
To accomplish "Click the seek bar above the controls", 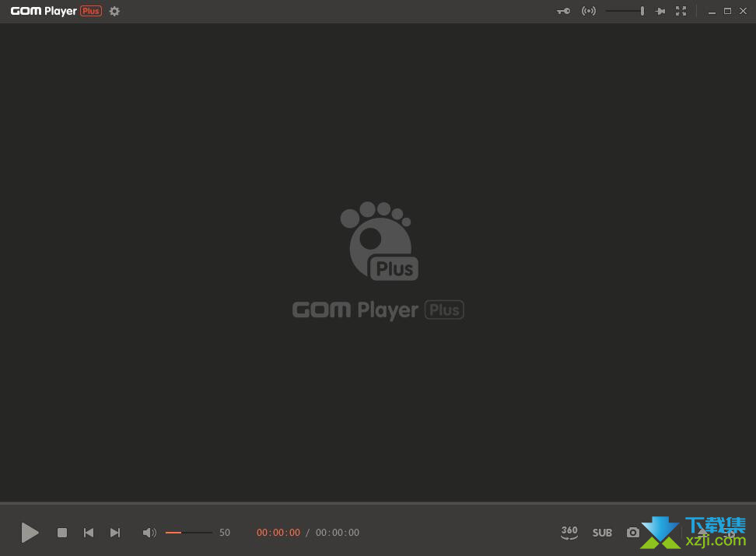I will 378,503.
